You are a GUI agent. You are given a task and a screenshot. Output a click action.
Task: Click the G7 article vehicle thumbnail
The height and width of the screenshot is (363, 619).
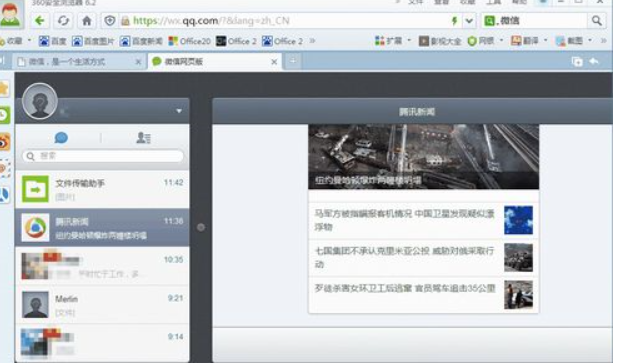[518, 258]
